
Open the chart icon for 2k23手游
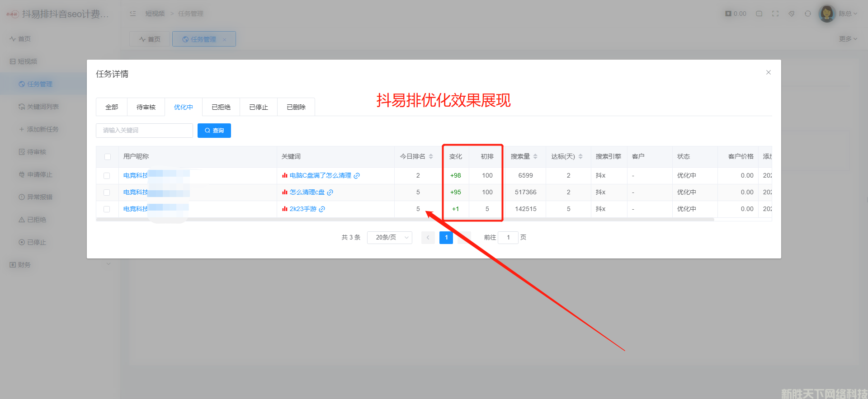tap(285, 209)
